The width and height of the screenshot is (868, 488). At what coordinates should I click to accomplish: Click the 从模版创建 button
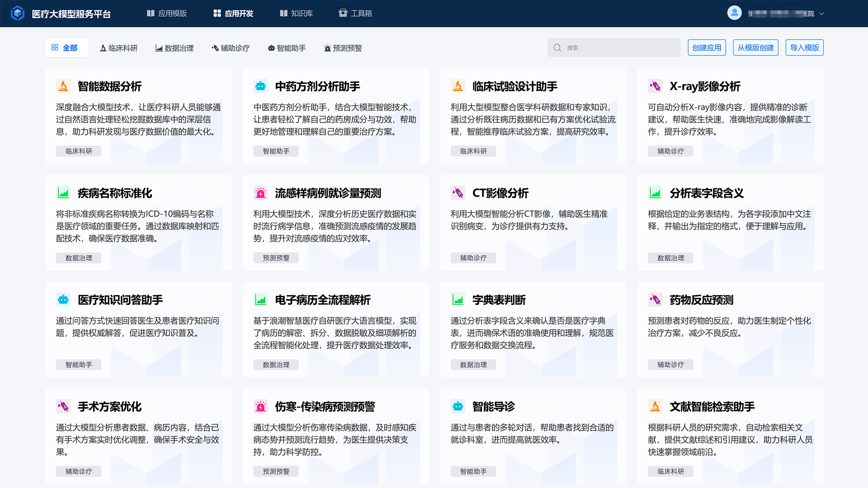click(755, 47)
